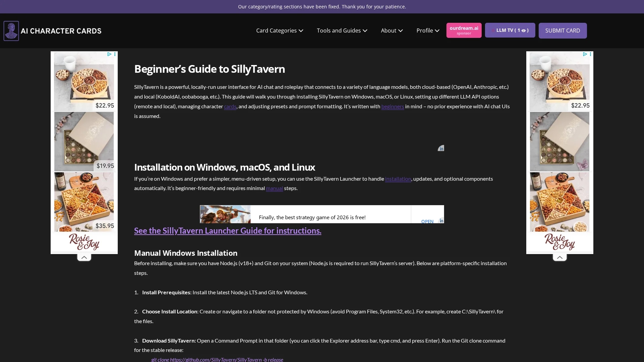Click info icon on strategy game banner
Screen dimensions: 644x362
point(441,220)
